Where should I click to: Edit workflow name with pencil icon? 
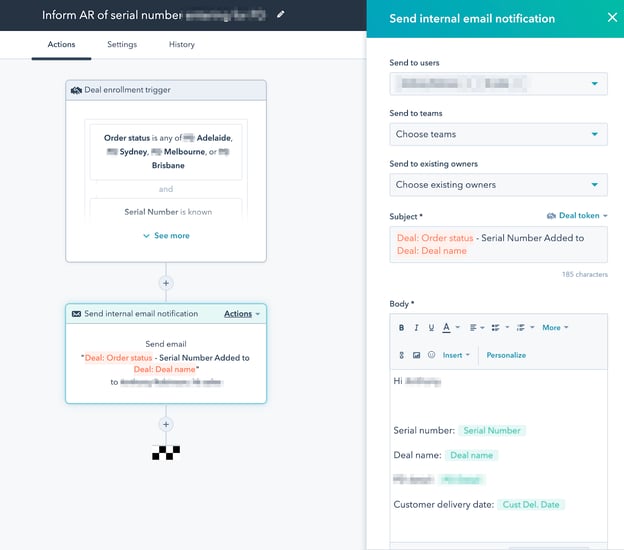point(280,15)
